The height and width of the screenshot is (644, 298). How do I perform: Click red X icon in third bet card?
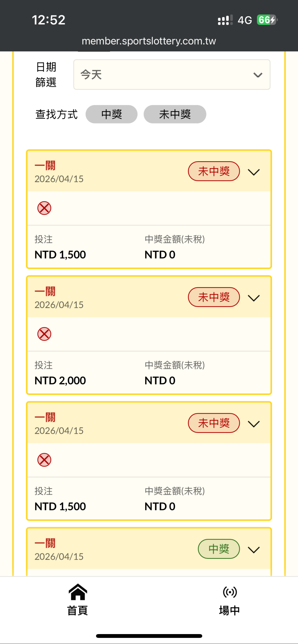click(44, 460)
